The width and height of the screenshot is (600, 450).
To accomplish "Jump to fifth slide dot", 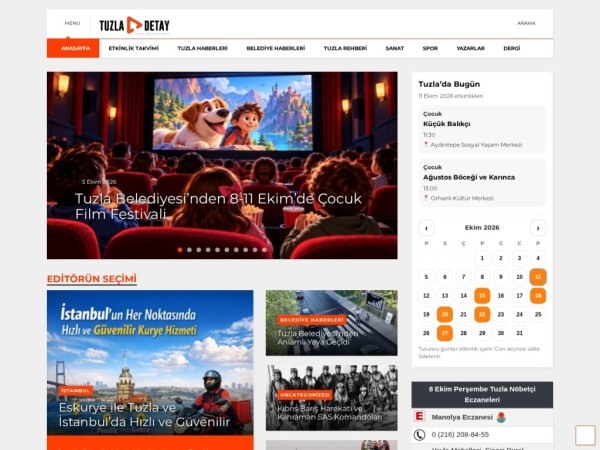I will pos(217,250).
